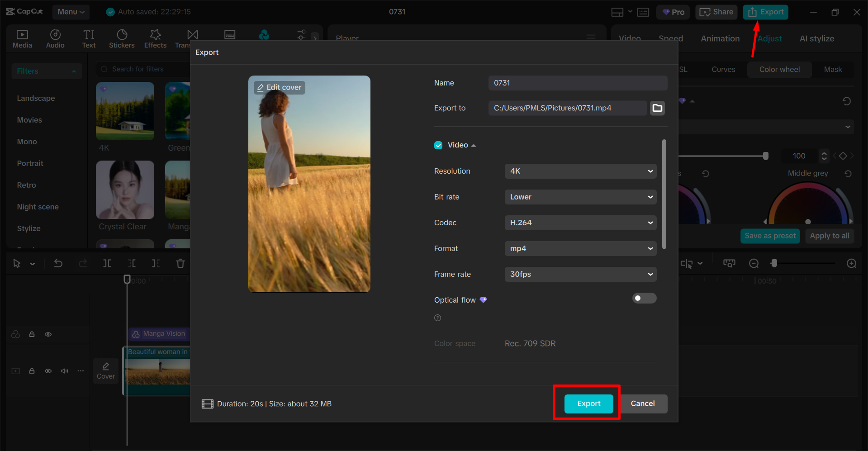
Task: Select the Crystal Clear filter thumbnail
Action: click(125, 190)
